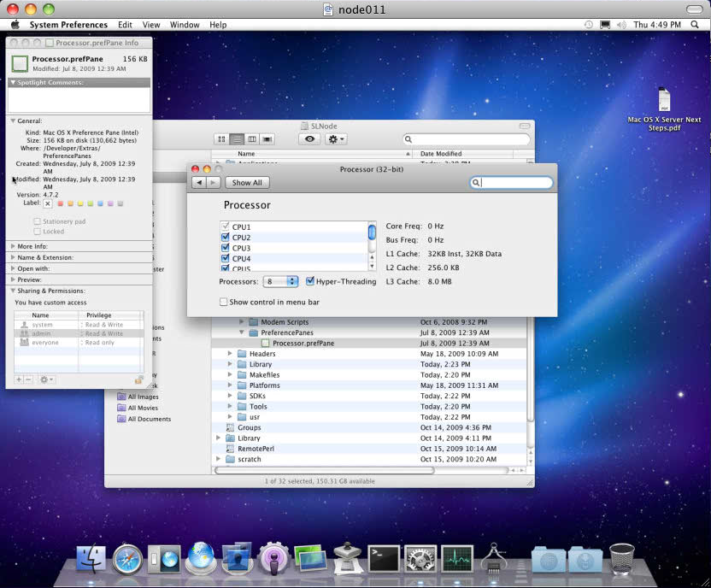
Task: Switch Finder to icon view
Action: [222, 138]
